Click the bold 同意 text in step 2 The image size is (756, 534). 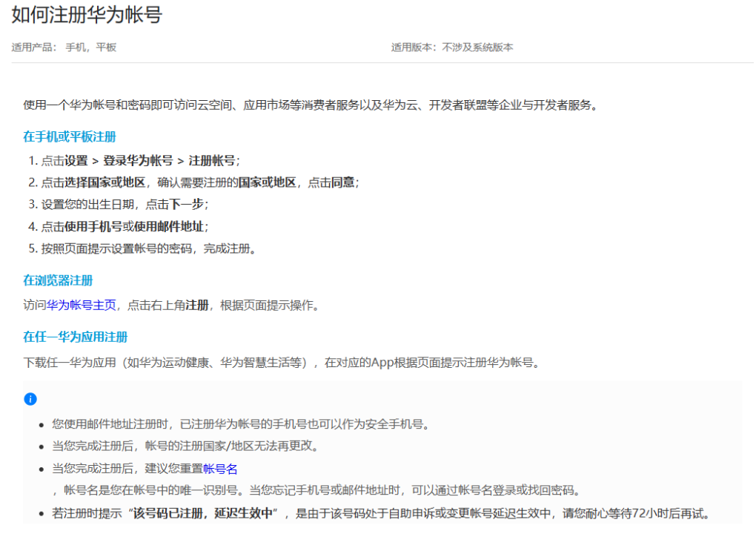tap(343, 182)
